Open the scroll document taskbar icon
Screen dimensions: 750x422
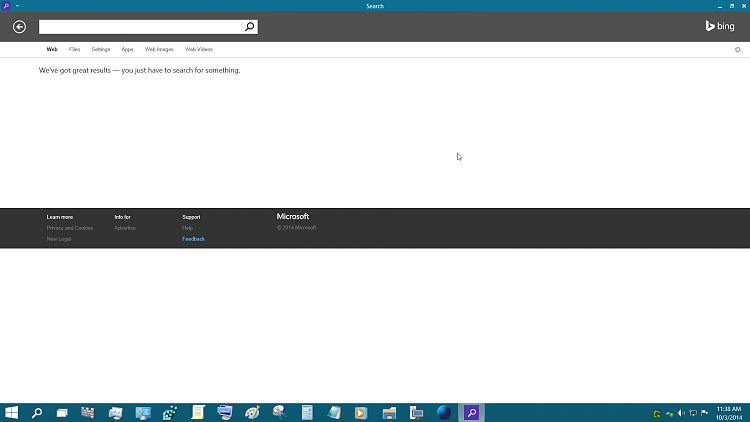pos(198,412)
